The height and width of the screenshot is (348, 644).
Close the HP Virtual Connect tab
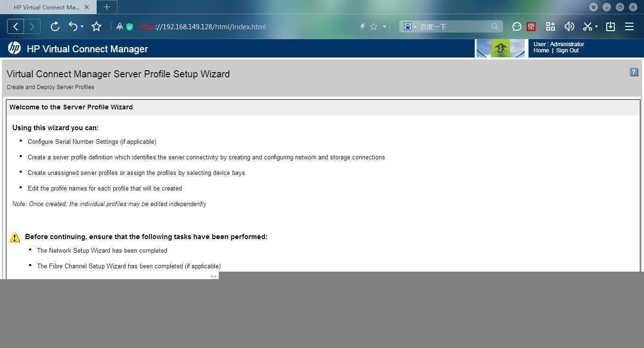tap(87, 7)
